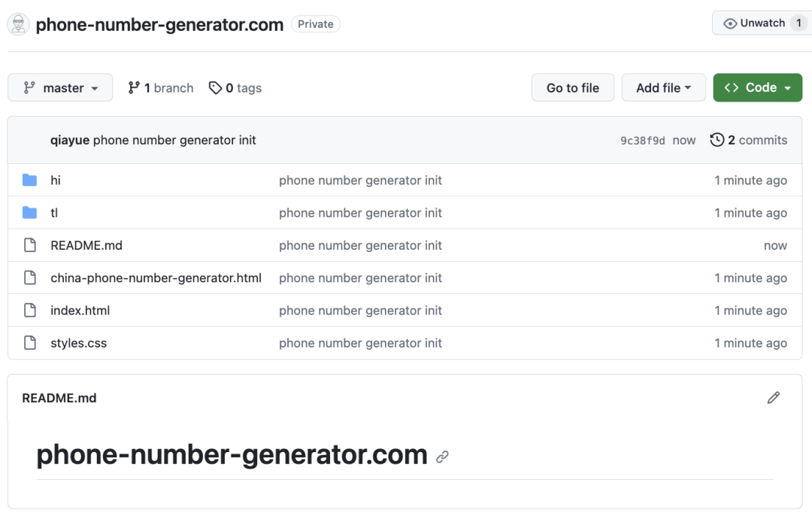View the 0 tags link
The height and width of the screenshot is (516, 812).
click(x=235, y=88)
